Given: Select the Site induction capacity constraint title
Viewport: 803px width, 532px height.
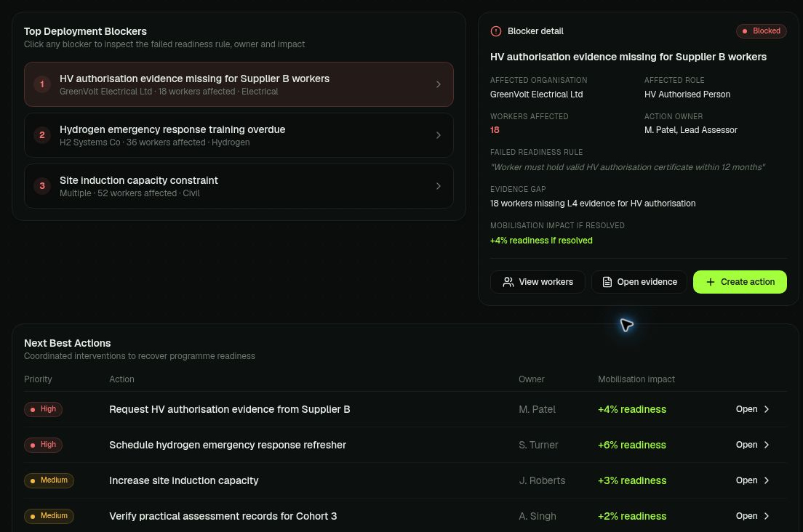Looking at the screenshot, I should (x=139, y=180).
